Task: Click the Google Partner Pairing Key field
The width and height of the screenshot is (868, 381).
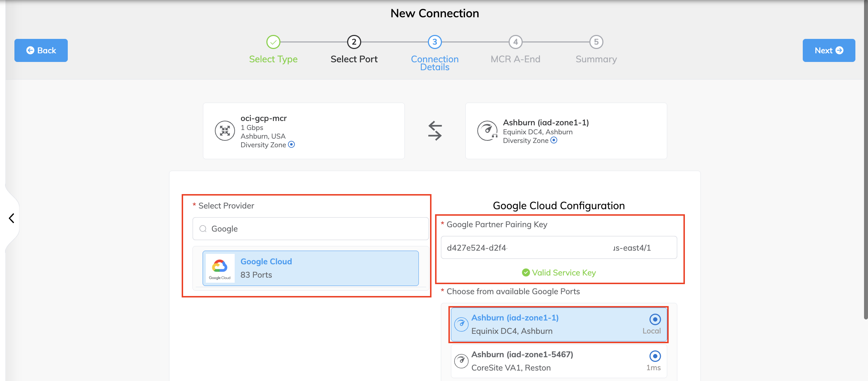Action: 559,248
